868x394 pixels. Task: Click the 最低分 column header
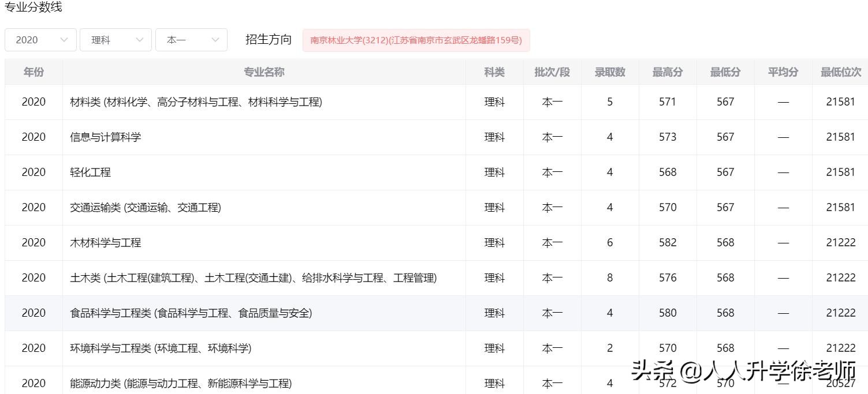pyautogui.click(x=725, y=72)
